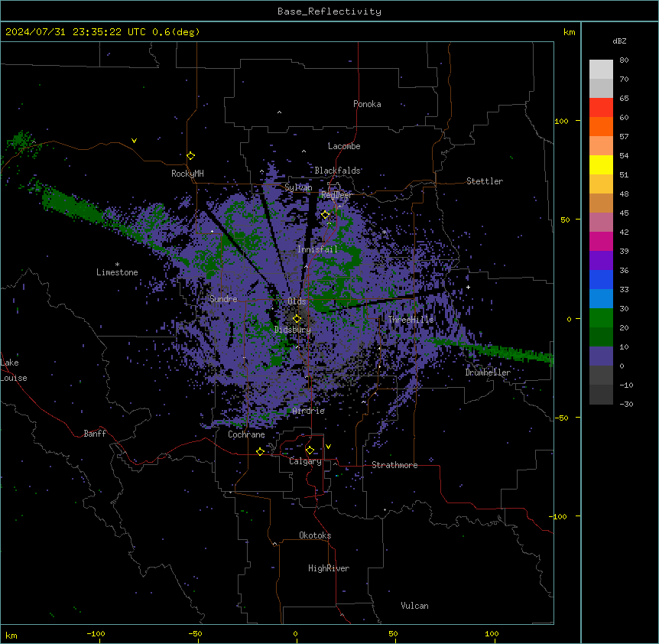This screenshot has height=644, width=659.
Task: Click the yellow diamond marker near RockyMH
Action: tap(190, 156)
